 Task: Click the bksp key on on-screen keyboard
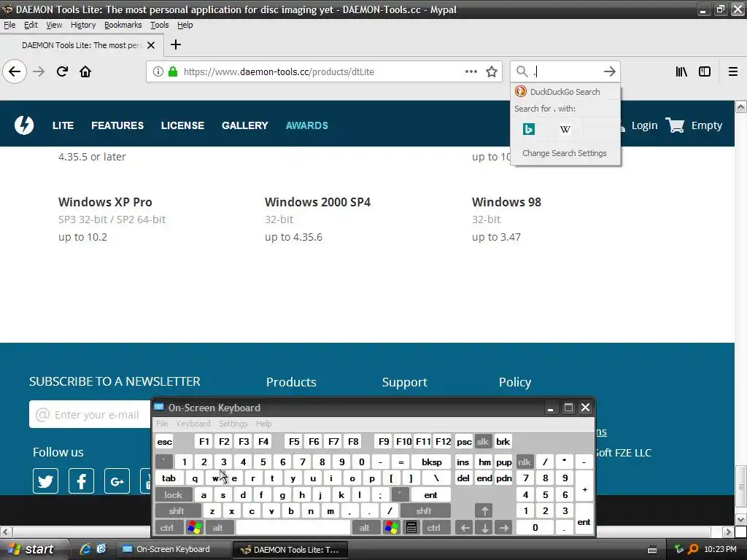click(432, 462)
